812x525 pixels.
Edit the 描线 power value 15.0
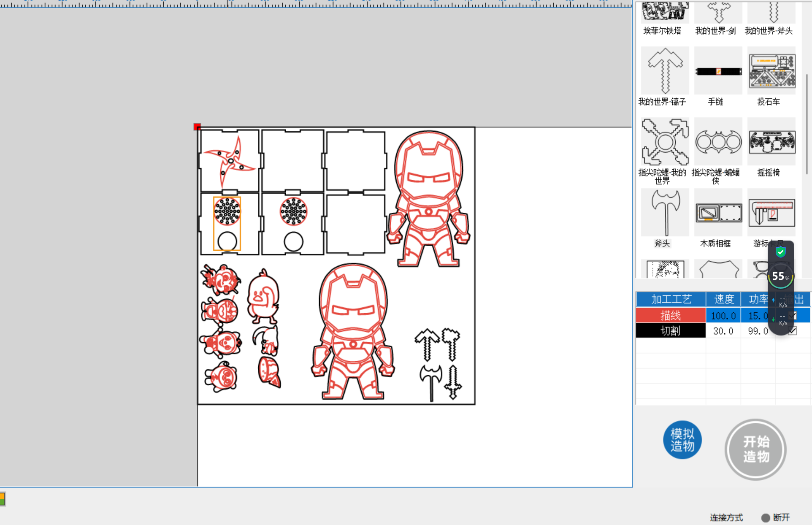coord(758,316)
